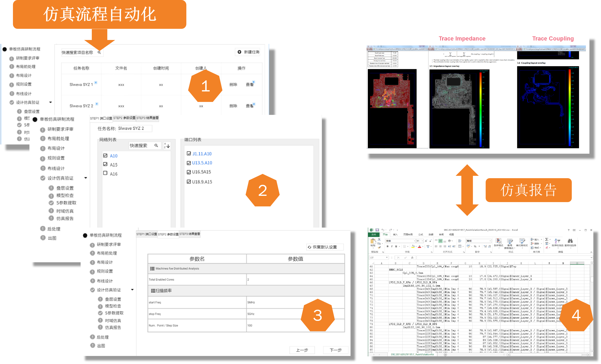
Task: Click the font color red A swatch
Action: pyautogui.click(x=419, y=247)
